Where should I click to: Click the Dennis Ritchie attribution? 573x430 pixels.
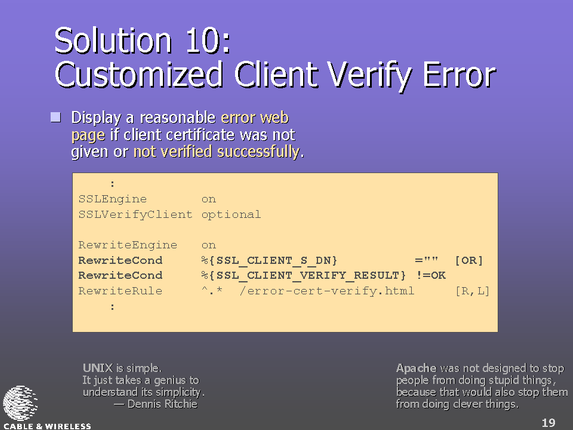click(156, 404)
